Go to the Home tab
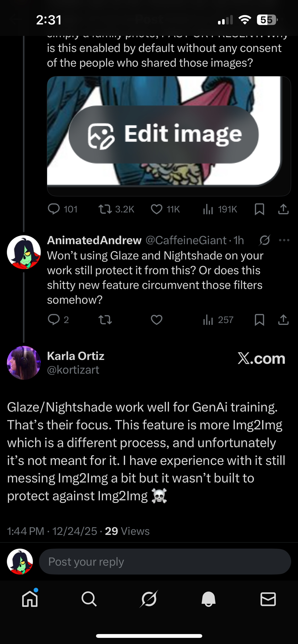Screen dimensions: 298x644 click(x=30, y=599)
